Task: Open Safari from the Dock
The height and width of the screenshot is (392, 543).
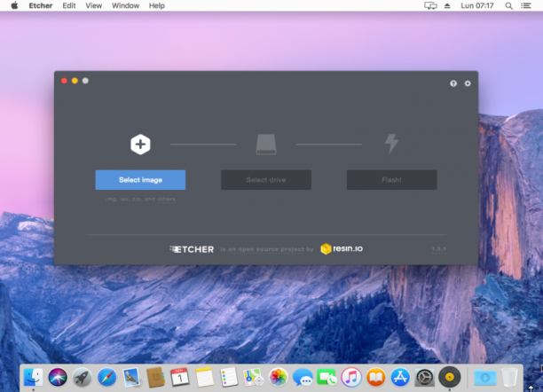Action: 106,377
